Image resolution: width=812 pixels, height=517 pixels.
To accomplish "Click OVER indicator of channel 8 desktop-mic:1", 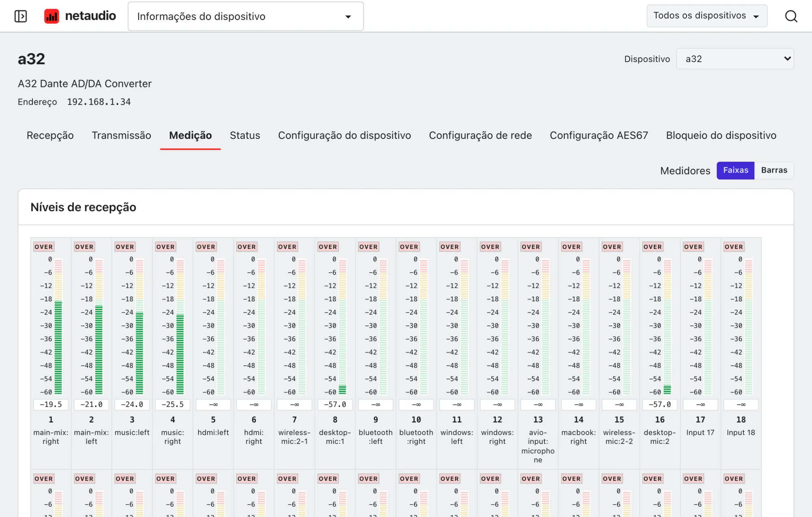I will [328, 247].
